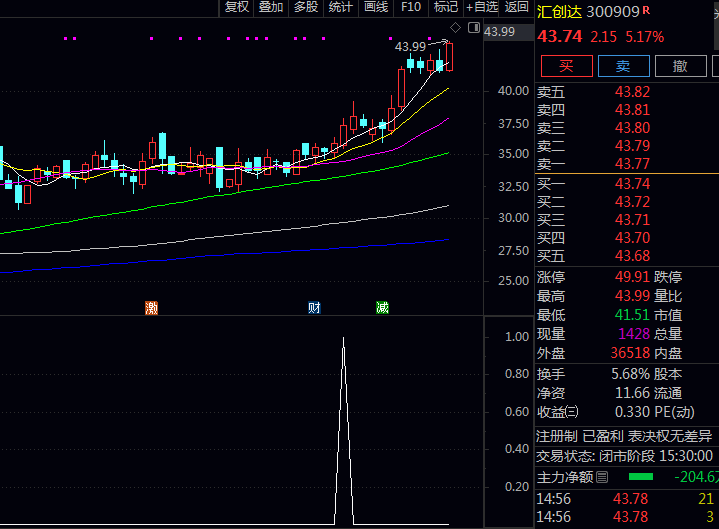Image resolution: width=719 pixels, height=529 pixels.
Task: Click the small diamond icon above the chart
Action: point(456,26)
